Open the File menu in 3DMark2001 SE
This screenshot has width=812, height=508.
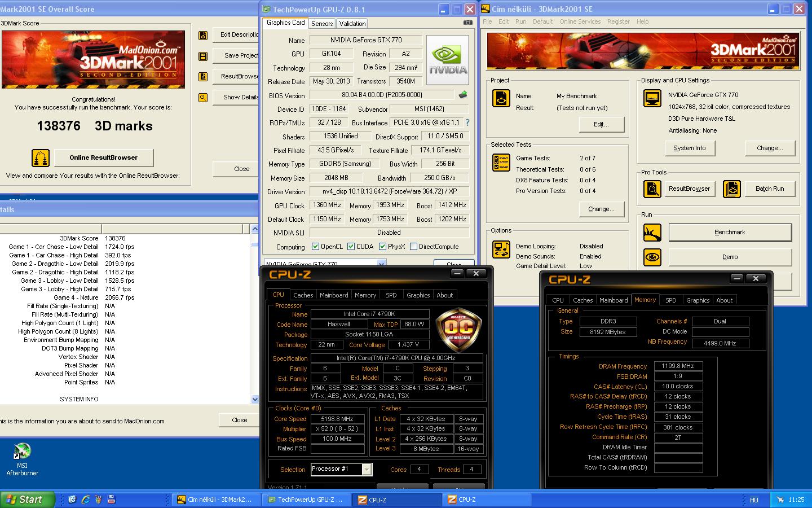pos(487,21)
